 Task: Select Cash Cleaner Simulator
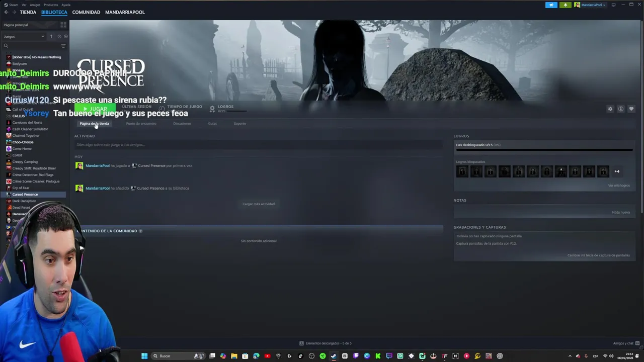tap(30, 129)
